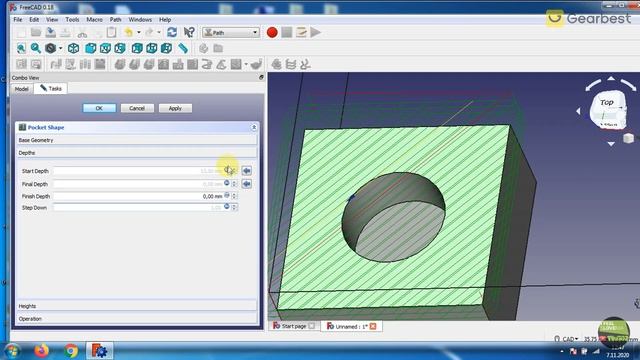Click the execute macro play arrow
This screenshot has width=640, height=360.
click(316, 32)
